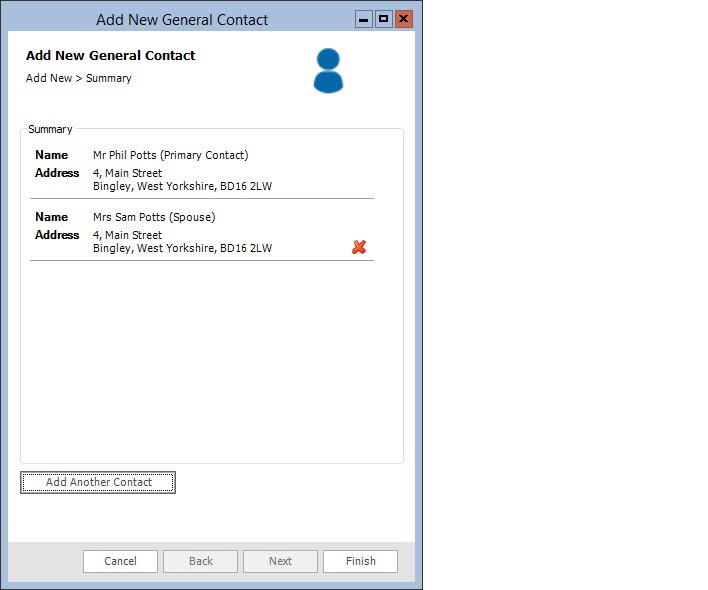This screenshot has height=590, width=708.
Task: Minimize the Add New General Contact window
Action: point(364,19)
